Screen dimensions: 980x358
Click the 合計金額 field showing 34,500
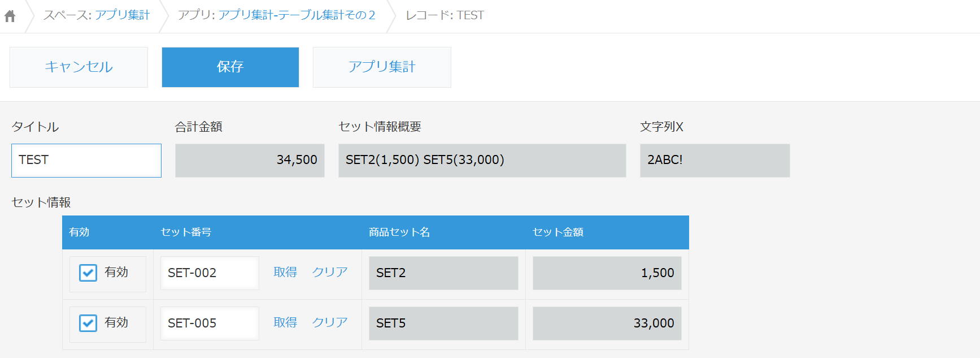250,161
